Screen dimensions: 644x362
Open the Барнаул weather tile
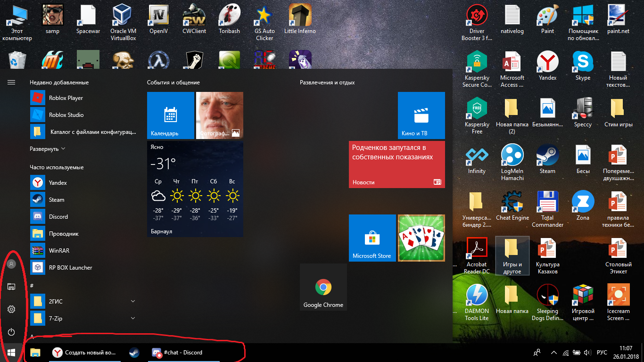pyautogui.click(x=195, y=189)
